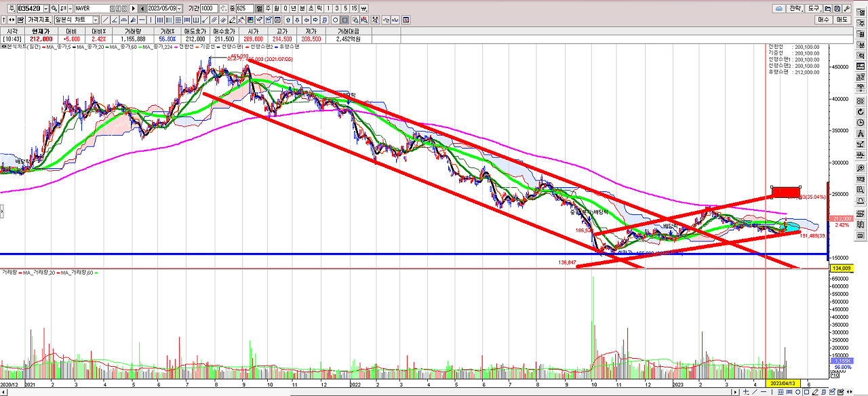Expand the 035420 stock code dropdown

coord(45,8)
